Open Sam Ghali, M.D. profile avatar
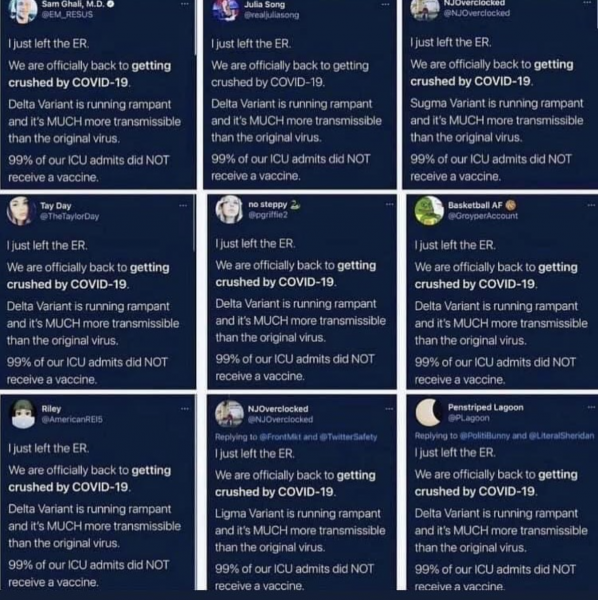Viewport: 598px width, 600px height. pos(22,11)
